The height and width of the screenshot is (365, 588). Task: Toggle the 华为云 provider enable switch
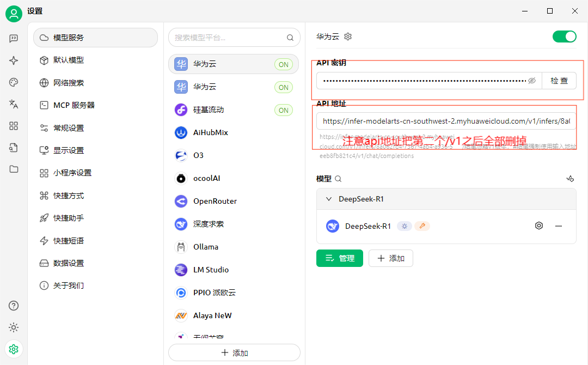(x=565, y=36)
